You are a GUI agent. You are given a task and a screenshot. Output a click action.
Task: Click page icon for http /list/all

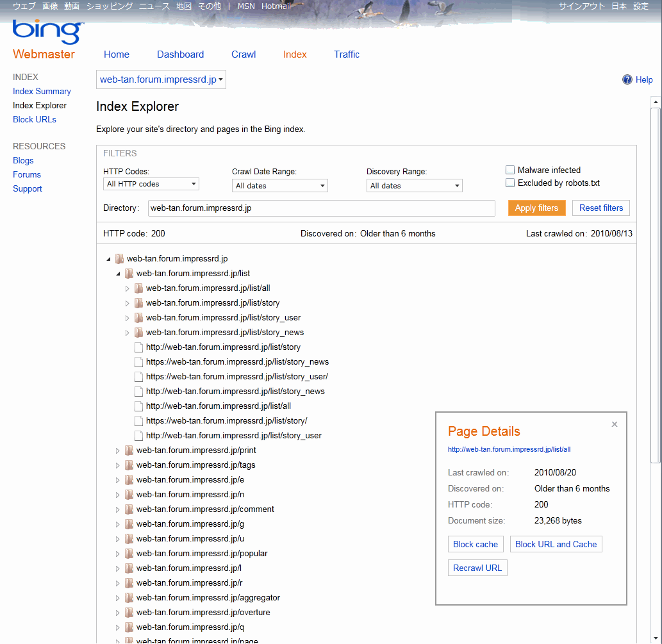coord(138,406)
